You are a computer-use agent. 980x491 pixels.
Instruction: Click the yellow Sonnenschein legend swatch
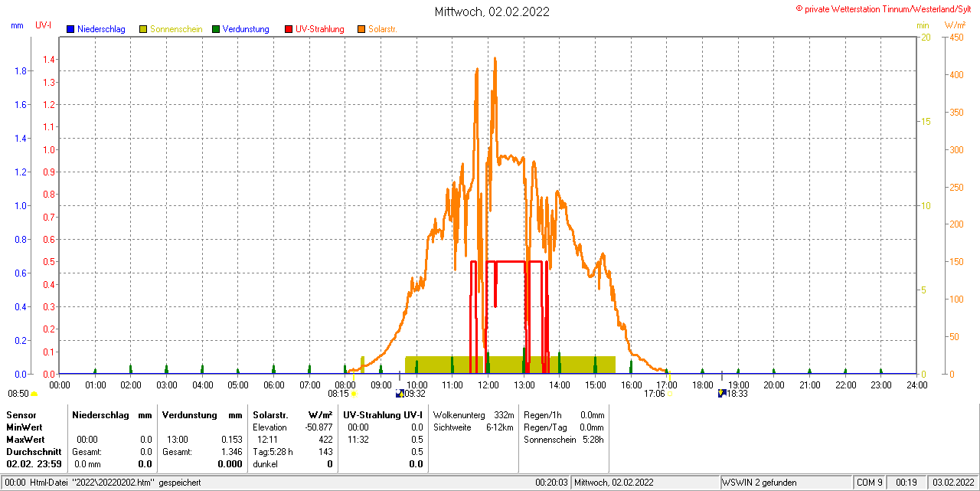[143, 29]
